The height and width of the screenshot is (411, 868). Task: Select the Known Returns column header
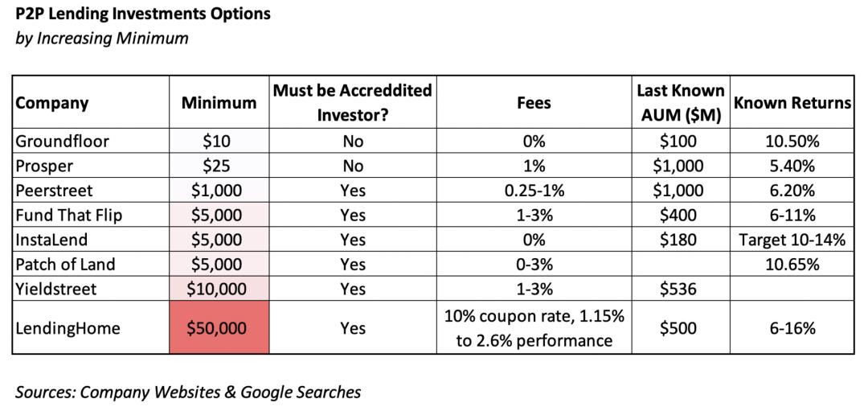coord(792,103)
